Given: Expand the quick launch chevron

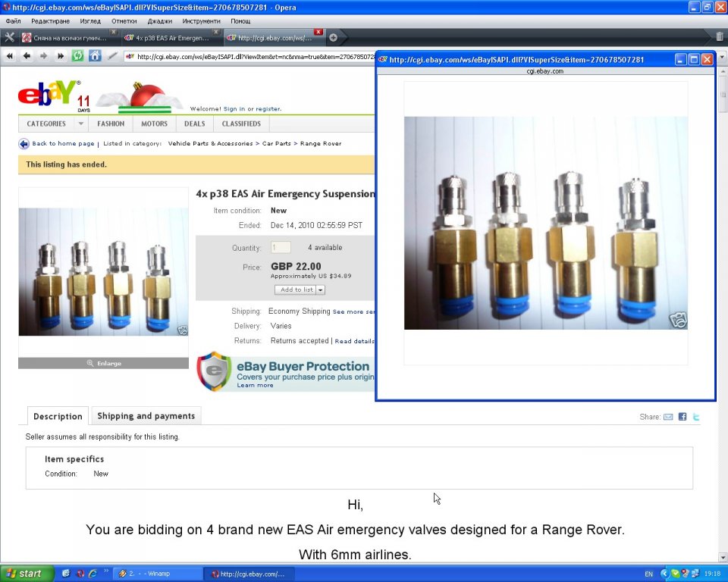Looking at the screenshot, I should pyautogui.click(x=106, y=572).
